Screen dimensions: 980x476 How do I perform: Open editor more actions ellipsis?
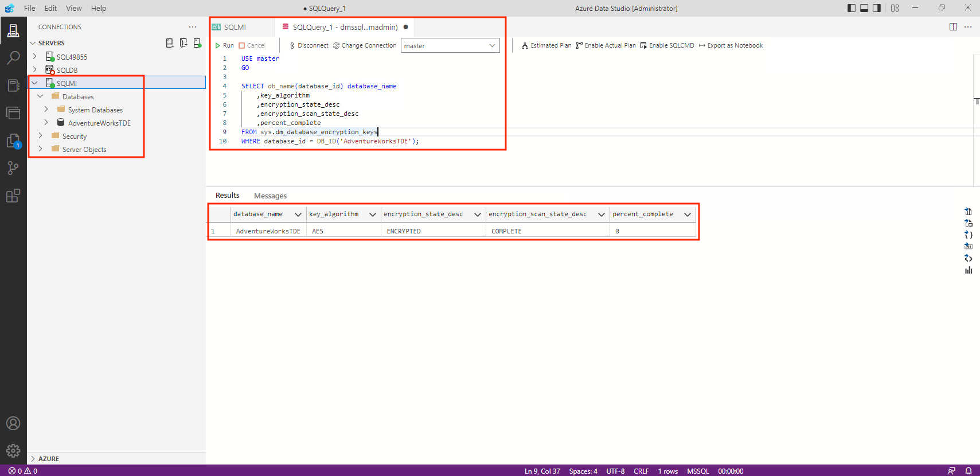pos(968,27)
